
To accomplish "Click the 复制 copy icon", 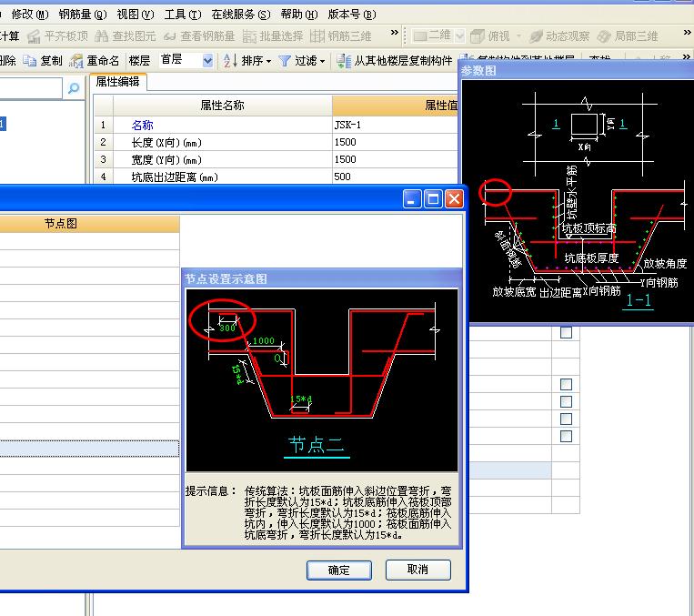I will 30,61.
